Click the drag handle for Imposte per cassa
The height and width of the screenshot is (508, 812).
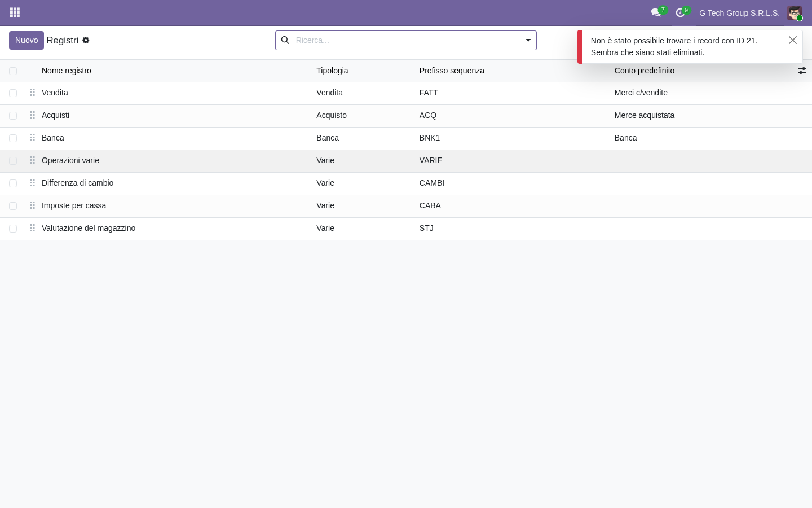pos(32,205)
